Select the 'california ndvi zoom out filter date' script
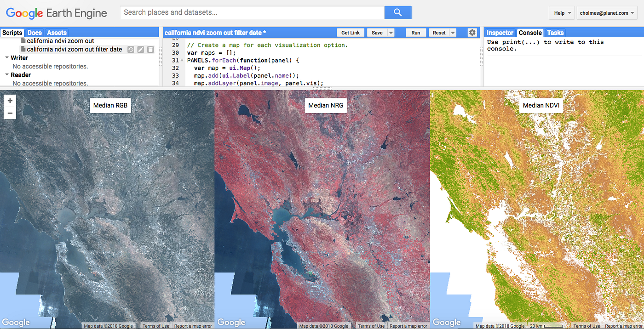The height and width of the screenshot is (329, 644). pyautogui.click(x=74, y=49)
